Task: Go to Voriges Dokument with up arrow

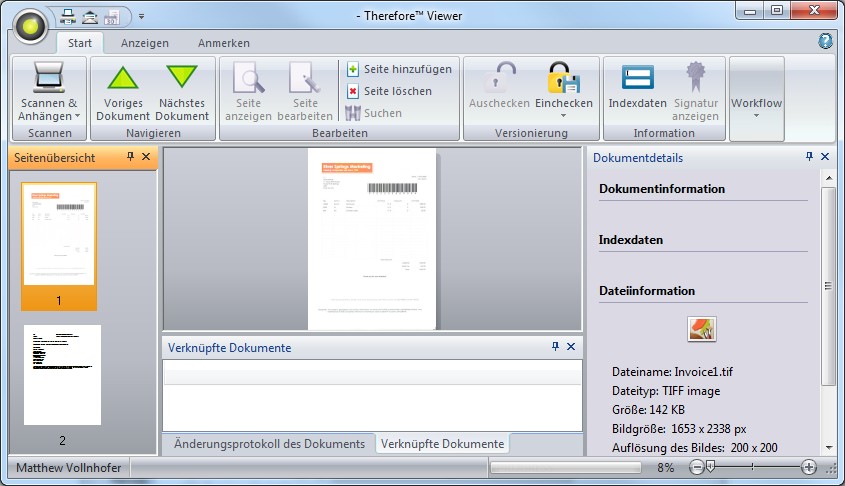Action: pos(123,79)
